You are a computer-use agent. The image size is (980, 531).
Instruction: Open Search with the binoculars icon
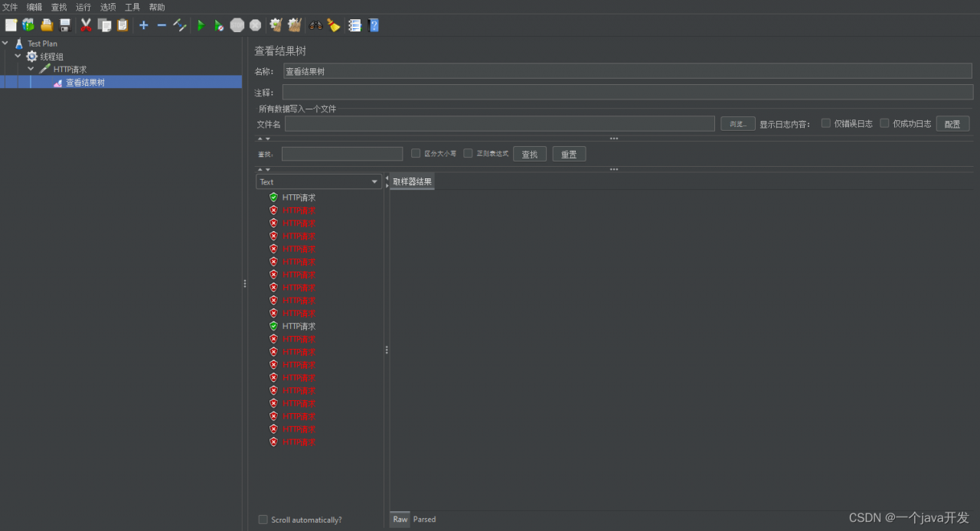click(315, 25)
